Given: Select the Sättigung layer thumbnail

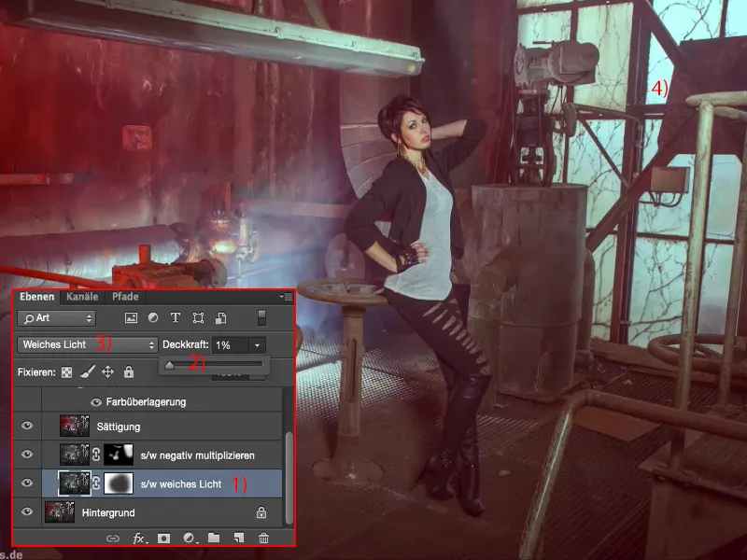Looking at the screenshot, I should [x=75, y=427].
